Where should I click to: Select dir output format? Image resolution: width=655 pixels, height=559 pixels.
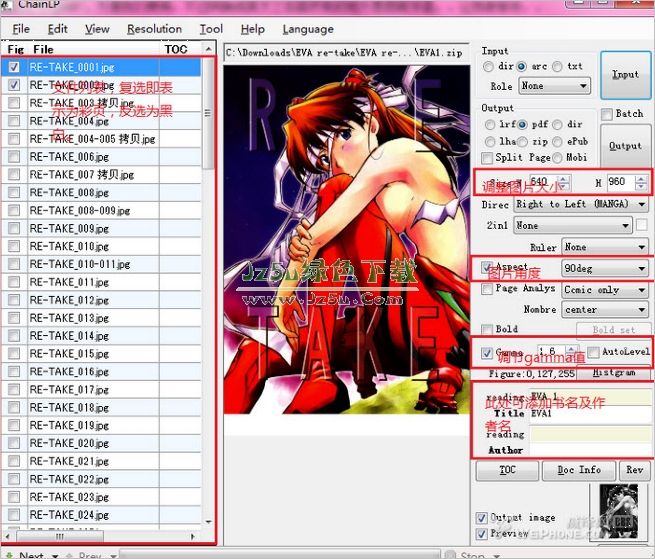click(x=557, y=125)
